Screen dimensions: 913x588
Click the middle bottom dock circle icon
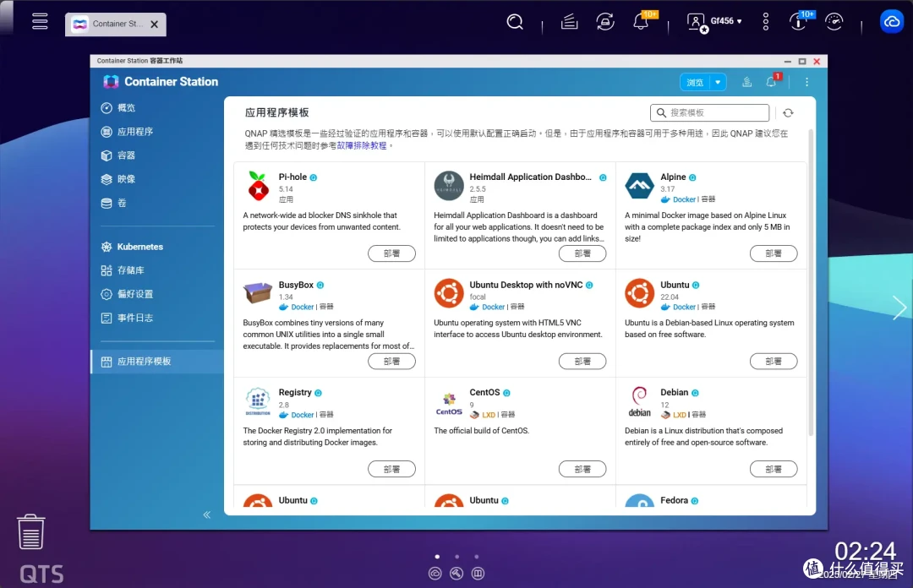click(456, 574)
